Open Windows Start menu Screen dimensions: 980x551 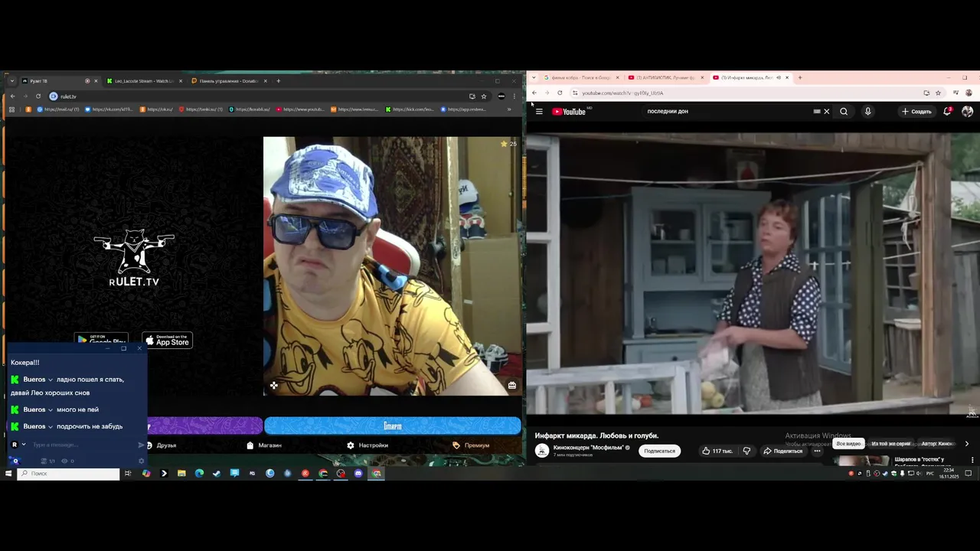click(x=8, y=474)
